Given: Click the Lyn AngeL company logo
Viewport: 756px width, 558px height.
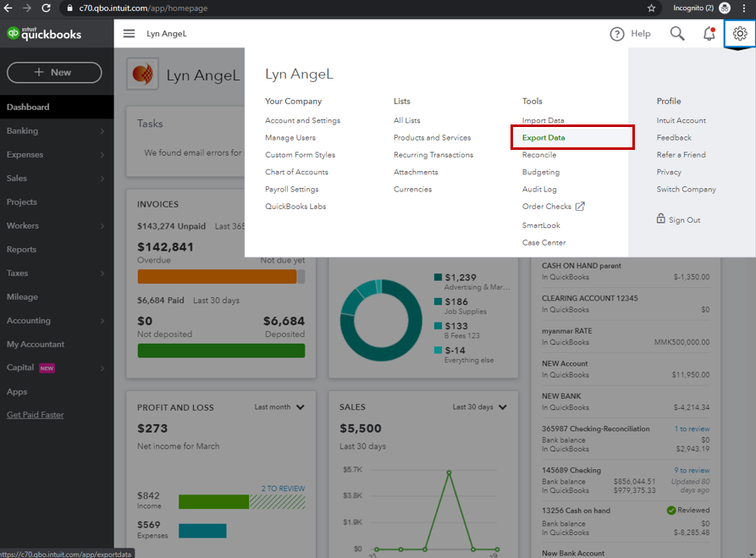Looking at the screenshot, I should click(142, 74).
